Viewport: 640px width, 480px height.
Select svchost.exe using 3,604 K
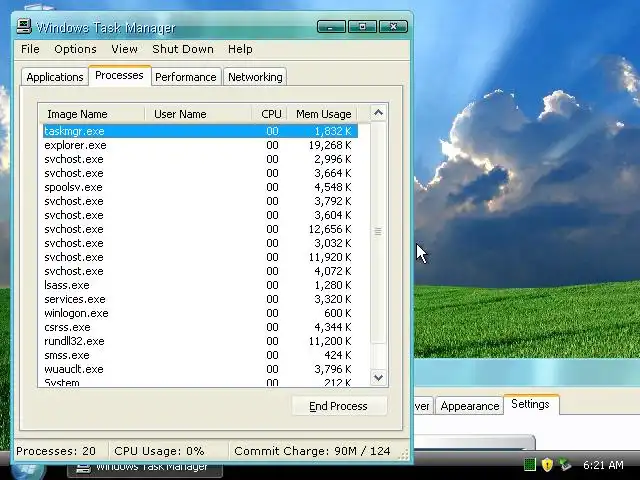pos(200,215)
